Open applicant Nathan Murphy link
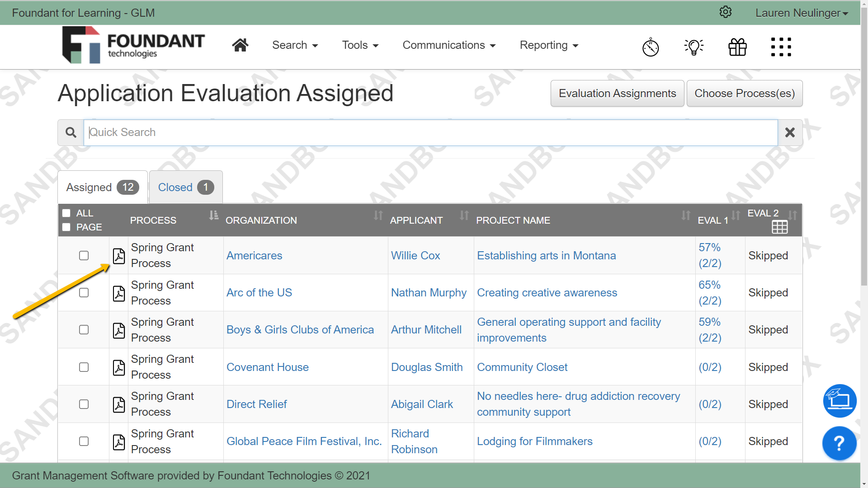Screen dimensions: 868x488 tap(429, 292)
